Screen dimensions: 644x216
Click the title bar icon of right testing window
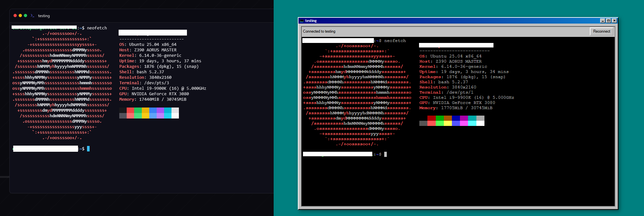302,21
